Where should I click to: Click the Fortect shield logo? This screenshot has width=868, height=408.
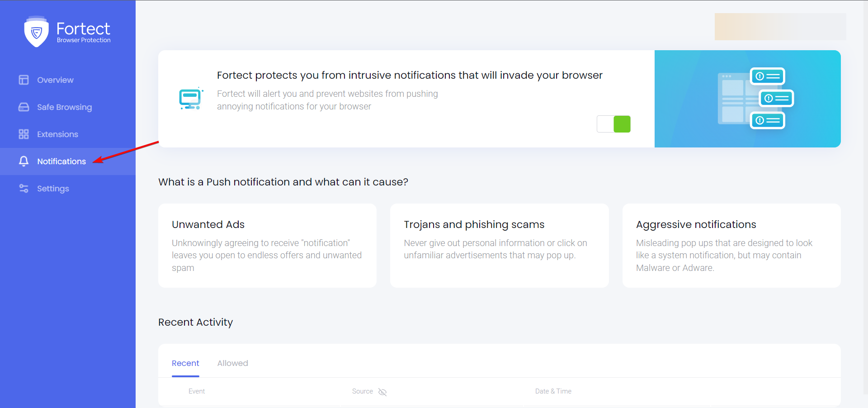click(36, 32)
